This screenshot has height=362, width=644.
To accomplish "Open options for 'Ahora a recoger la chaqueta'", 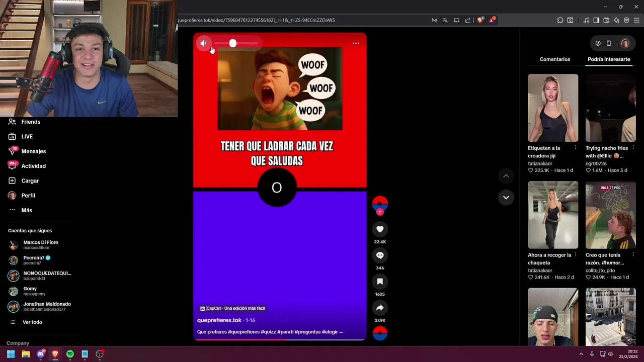I will (575, 255).
